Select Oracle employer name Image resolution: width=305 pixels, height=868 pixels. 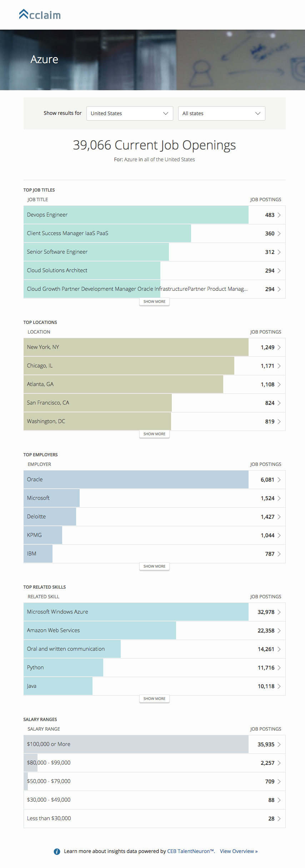[x=35, y=479]
